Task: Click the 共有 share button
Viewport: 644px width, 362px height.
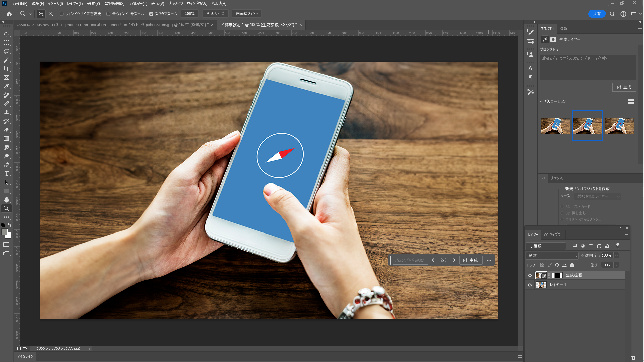Action: click(597, 14)
